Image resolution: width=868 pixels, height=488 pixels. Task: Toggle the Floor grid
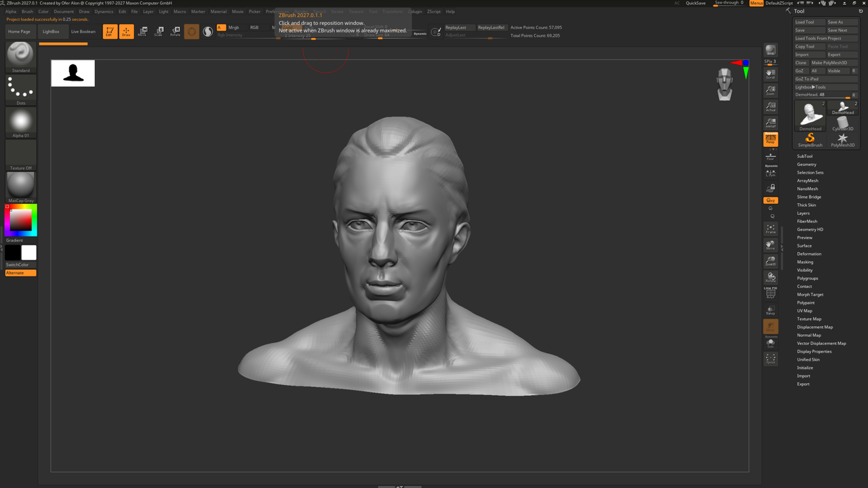(770, 156)
